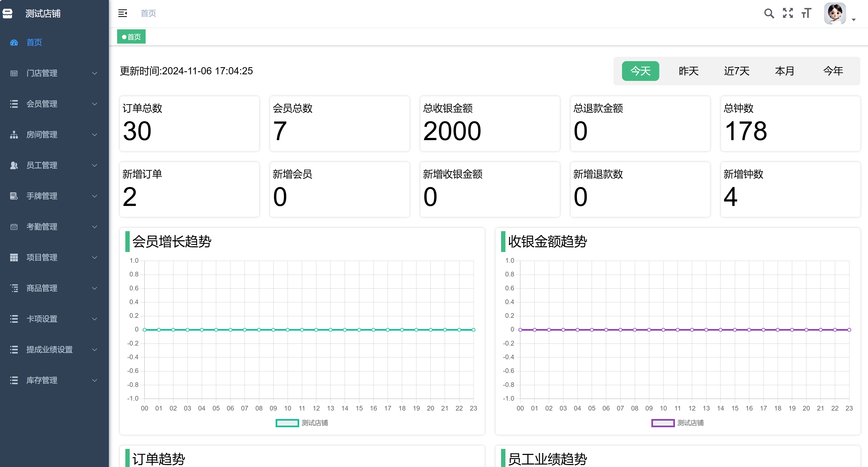
Task: Expand 房间管理 menu chevron
Action: tap(95, 134)
